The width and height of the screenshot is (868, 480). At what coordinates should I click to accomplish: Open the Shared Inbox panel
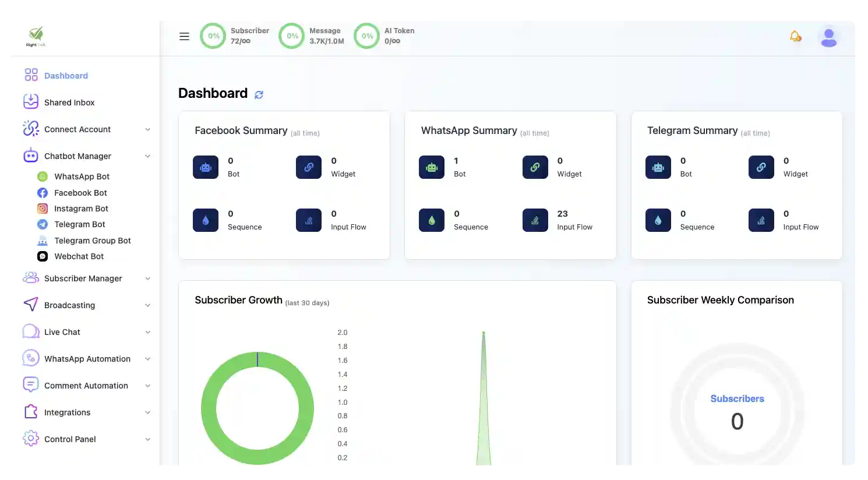pyautogui.click(x=69, y=102)
